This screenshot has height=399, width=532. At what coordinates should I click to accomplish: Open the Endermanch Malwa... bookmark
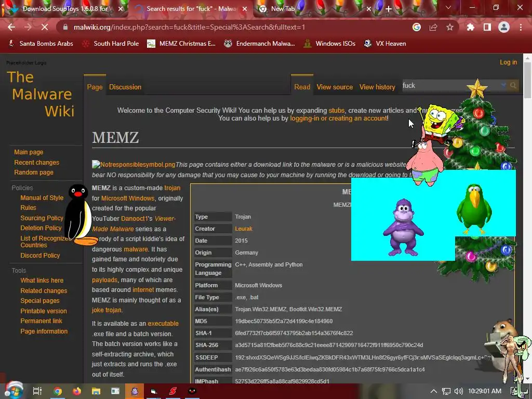point(260,44)
